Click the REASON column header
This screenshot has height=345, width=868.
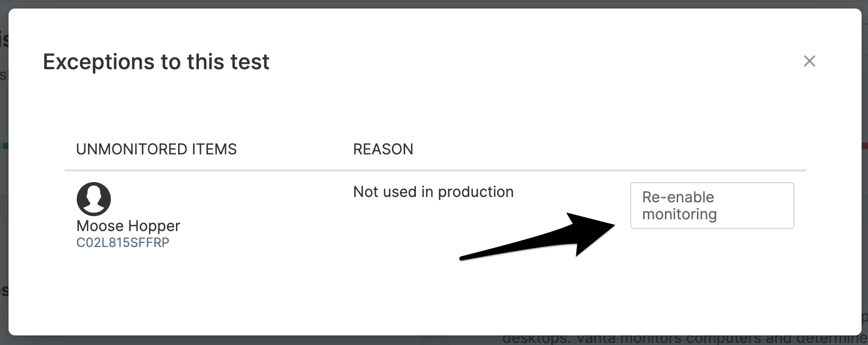point(383,149)
